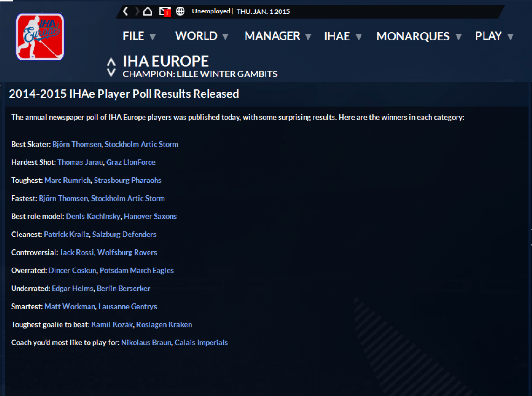This screenshot has height=396, width=532.
Task: Open the mail inbox icon
Action: point(164,11)
